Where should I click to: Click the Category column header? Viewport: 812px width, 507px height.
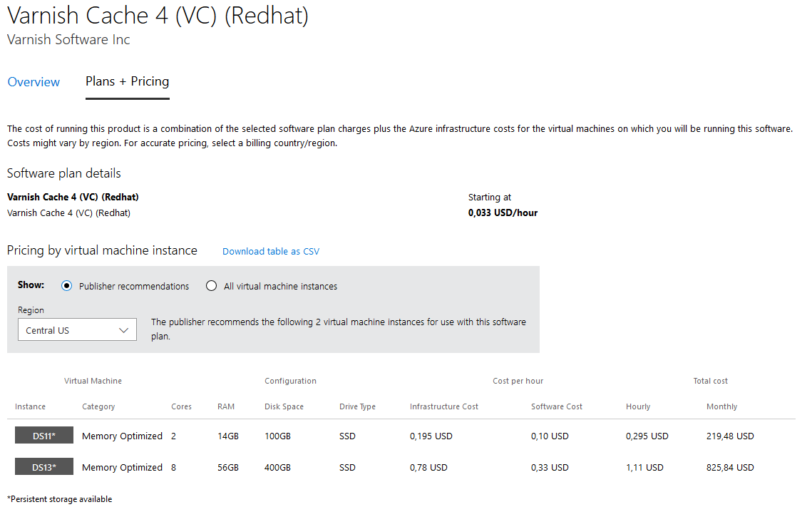98,407
